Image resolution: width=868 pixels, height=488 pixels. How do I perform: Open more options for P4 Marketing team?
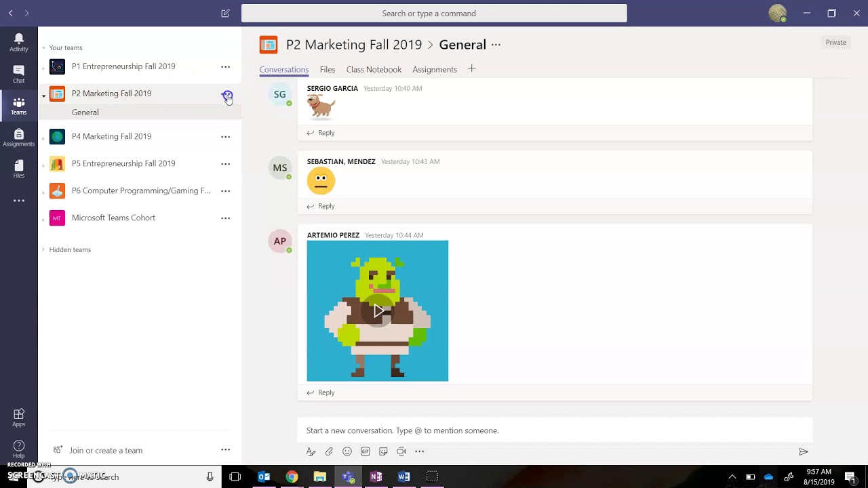point(225,137)
